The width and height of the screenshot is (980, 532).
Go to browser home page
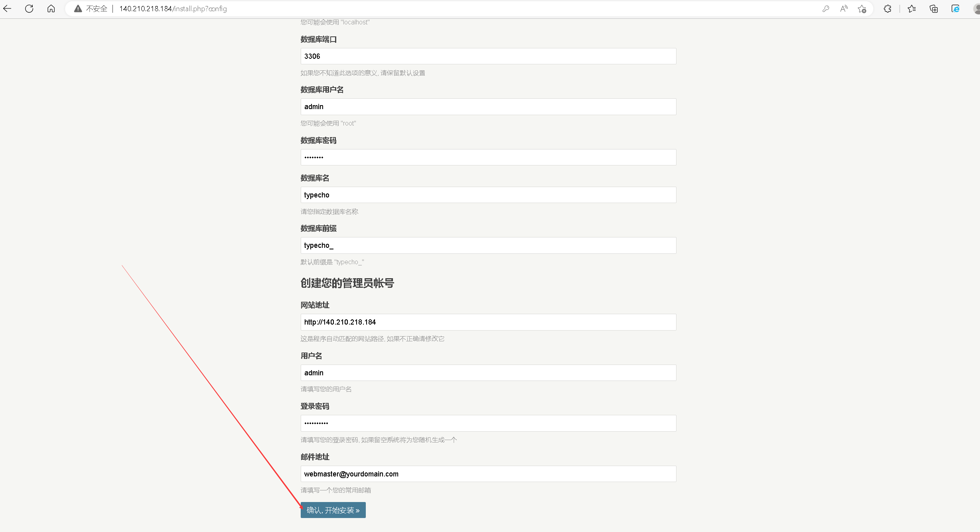51,8
